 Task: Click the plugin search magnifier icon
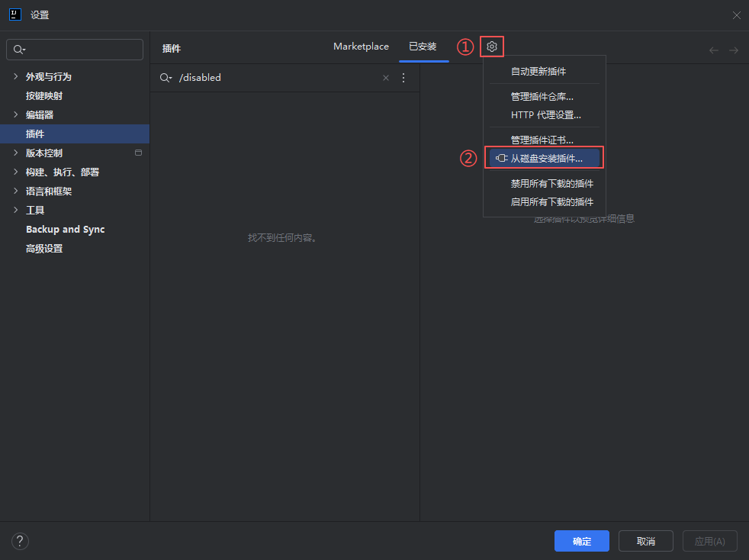(x=166, y=78)
